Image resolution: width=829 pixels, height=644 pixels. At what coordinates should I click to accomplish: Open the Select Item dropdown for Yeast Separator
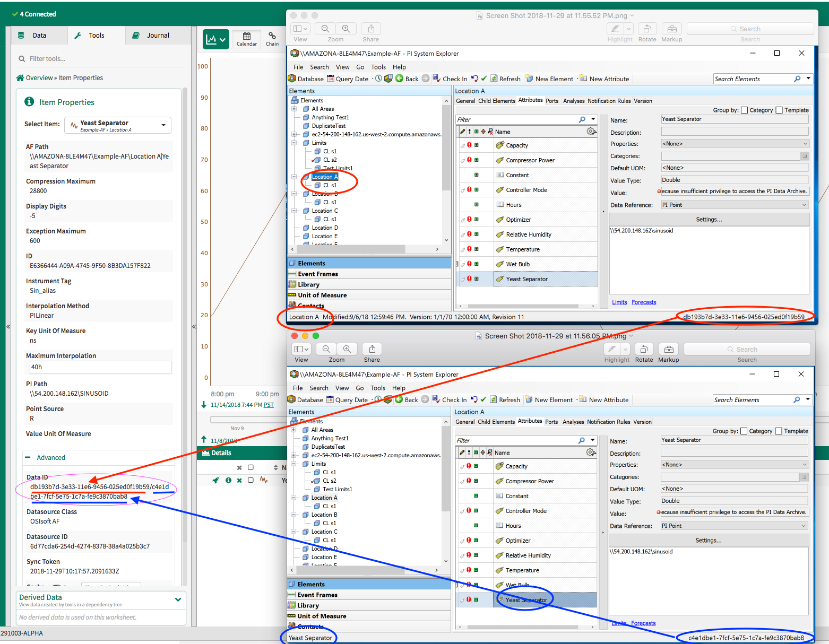pyautogui.click(x=165, y=125)
